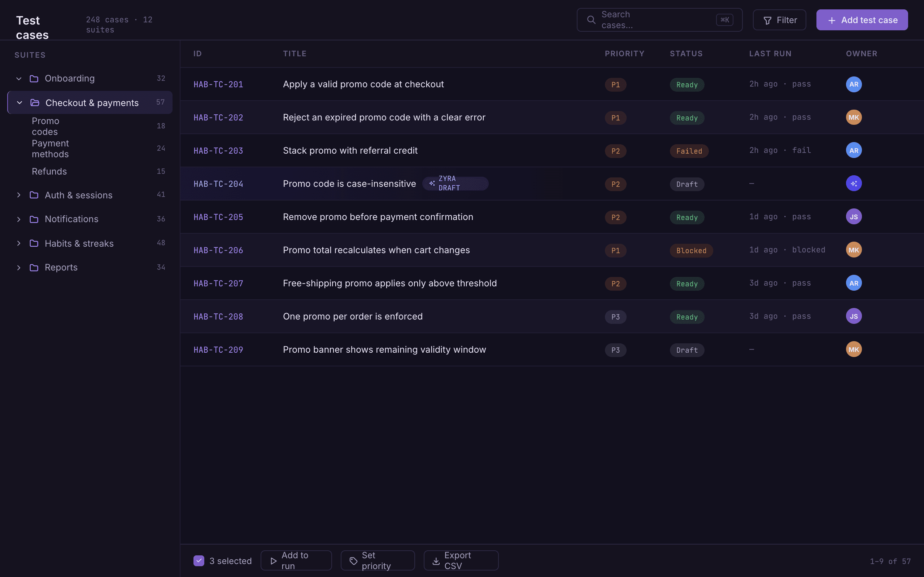Click the Onboarding folder icon
This screenshot has height=577, width=924.
click(x=34, y=79)
